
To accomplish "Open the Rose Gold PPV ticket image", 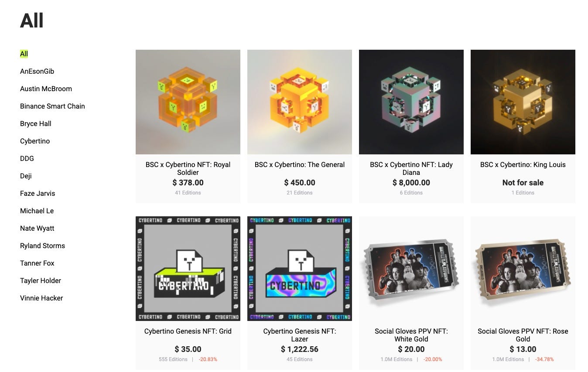I will (x=523, y=269).
